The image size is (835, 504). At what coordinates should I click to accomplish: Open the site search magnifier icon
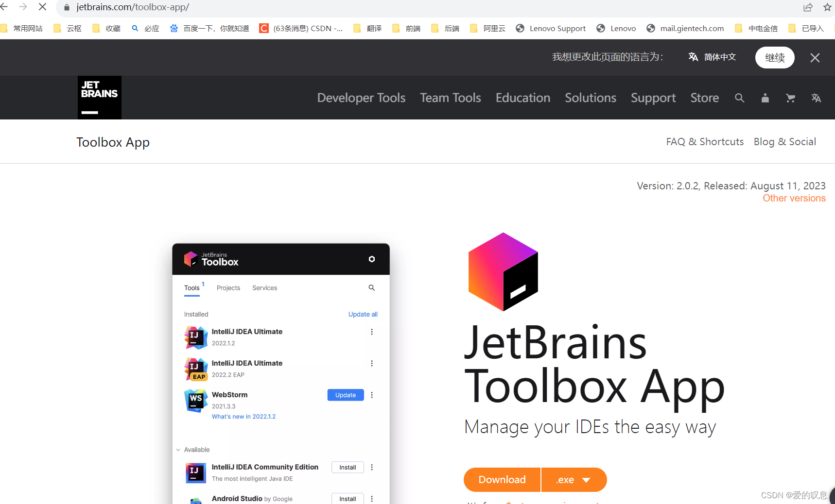pyautogui.click(x=739, y=98)
